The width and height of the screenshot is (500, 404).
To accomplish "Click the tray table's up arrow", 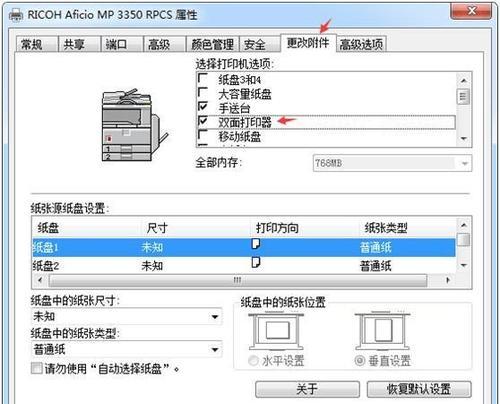I will 464,225.
